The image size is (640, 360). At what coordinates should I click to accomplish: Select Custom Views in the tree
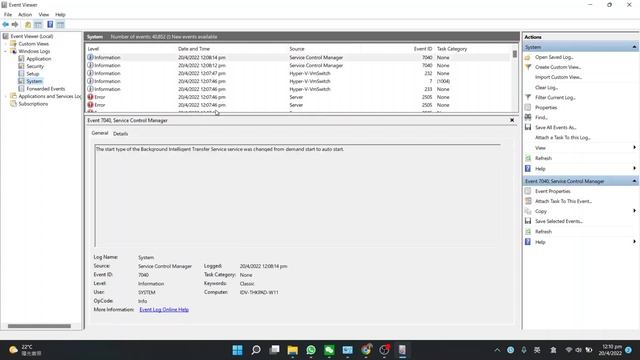pos(33,44)
